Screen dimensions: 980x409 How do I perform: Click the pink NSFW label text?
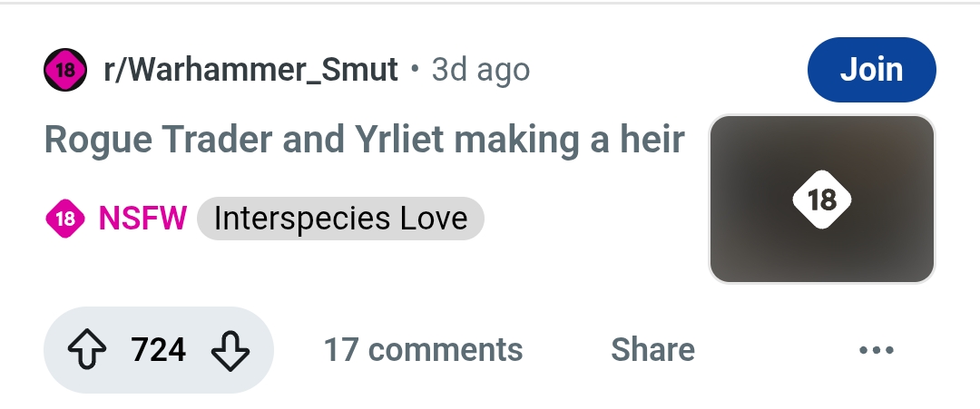(x=142, y=219)
